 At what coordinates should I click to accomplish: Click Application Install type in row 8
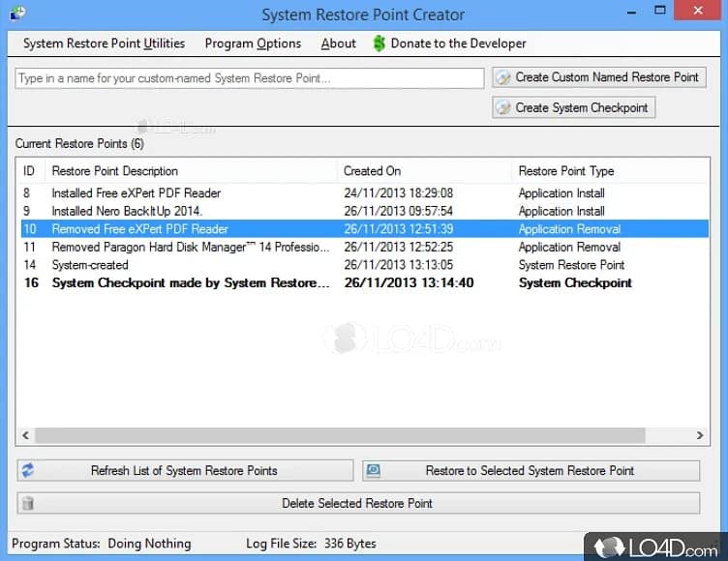click(x=561, y=193)
